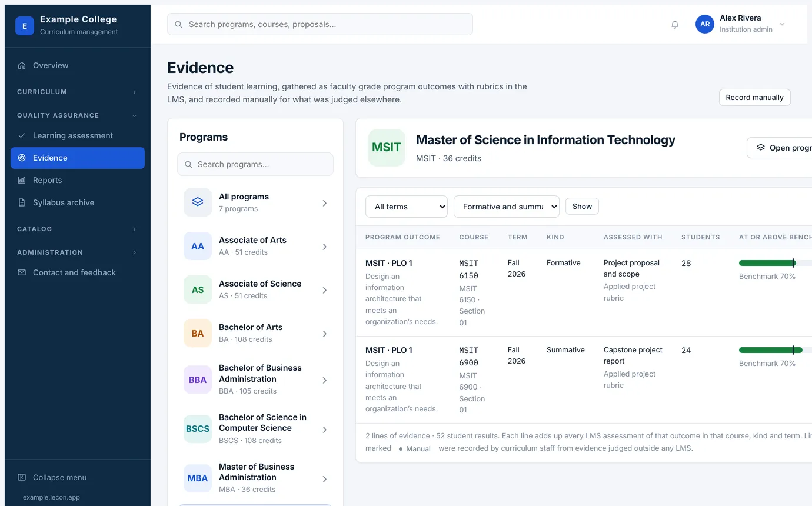This screenshot has height=506, width=812.
Task: Click the chevron on All programs row
Action: pyautogui.click(x=325, y=203)
